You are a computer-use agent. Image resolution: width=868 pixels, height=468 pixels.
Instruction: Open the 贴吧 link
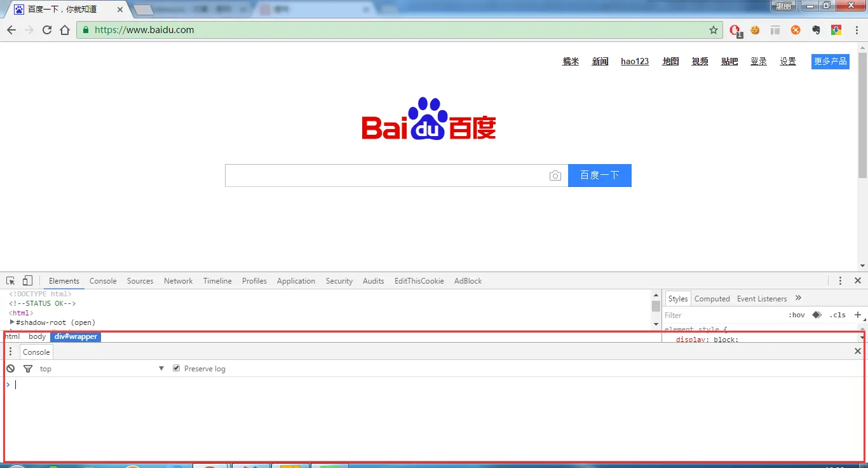pyautogui.click(x=729, y=61)
